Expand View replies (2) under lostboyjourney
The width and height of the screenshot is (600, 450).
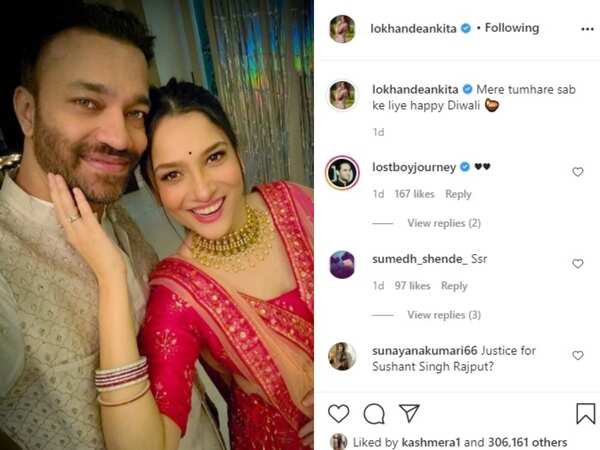tap(444, 223)
